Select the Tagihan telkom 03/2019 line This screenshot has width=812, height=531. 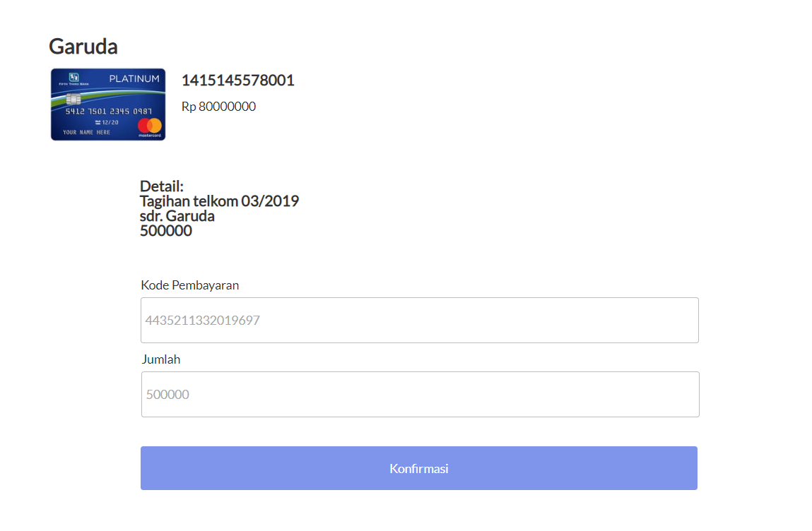point(220,201)
